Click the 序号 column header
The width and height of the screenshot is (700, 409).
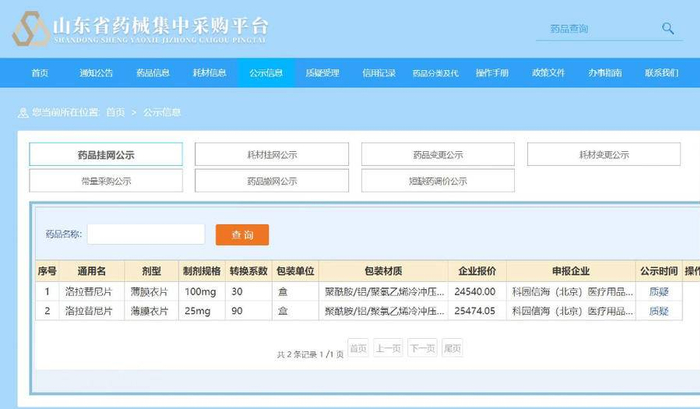(x=47, y=271)
